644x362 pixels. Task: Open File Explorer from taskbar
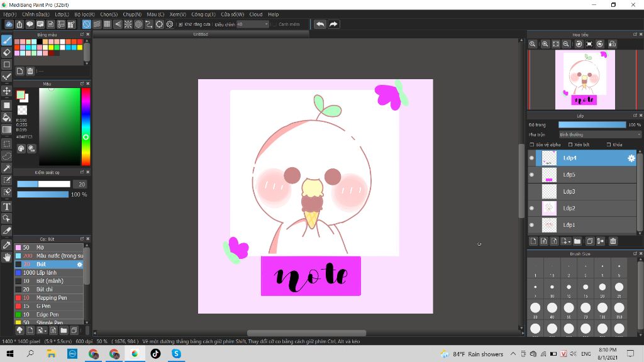coord(52,354)
